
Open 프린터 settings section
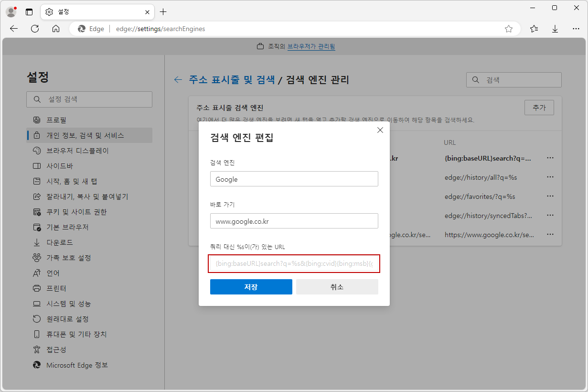tap(89, 288)
